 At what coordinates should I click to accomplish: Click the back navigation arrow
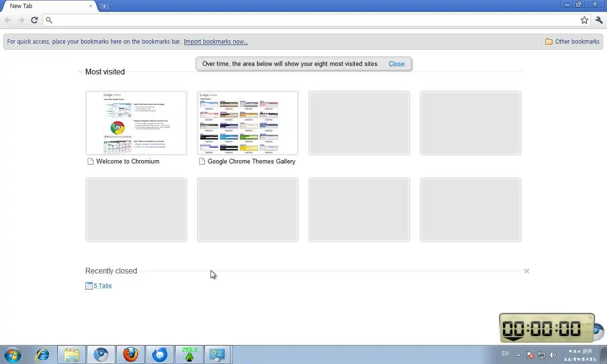coord(8,20)
